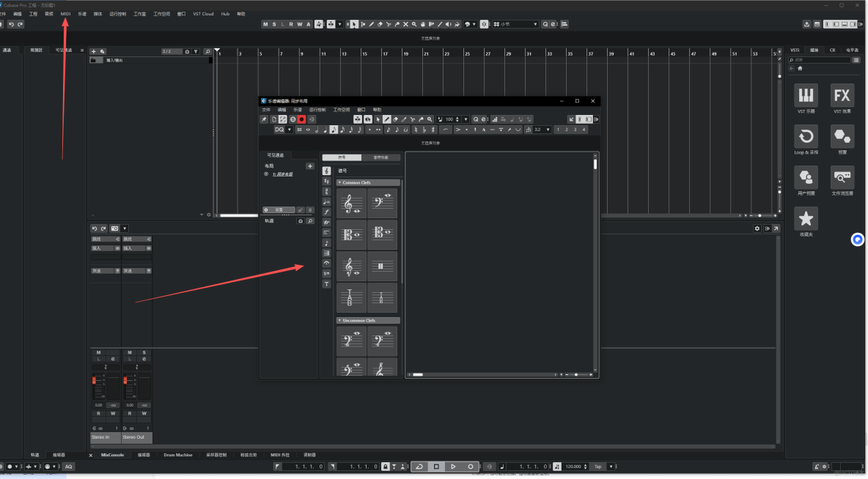Solo the Stereo Out channel
The height and width of the screenshot is (479, 868).
click(x=144, y=352)
